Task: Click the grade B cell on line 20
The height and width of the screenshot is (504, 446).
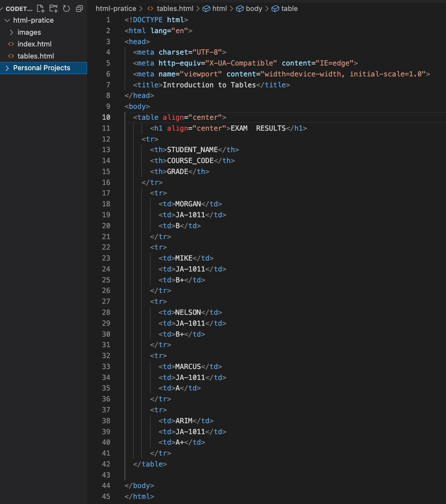Action: [x=177, y=226]
